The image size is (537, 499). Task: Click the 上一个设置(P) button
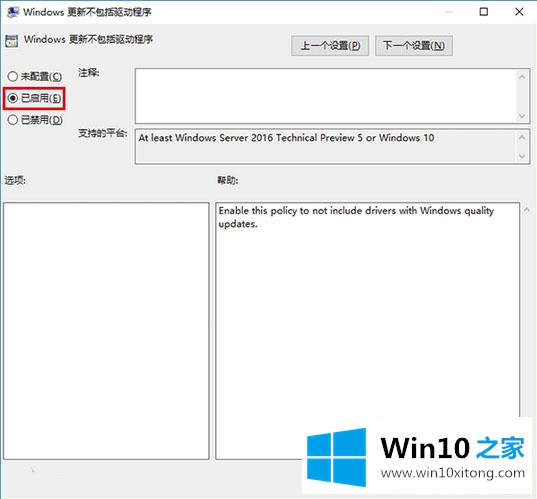click(330, 46)
